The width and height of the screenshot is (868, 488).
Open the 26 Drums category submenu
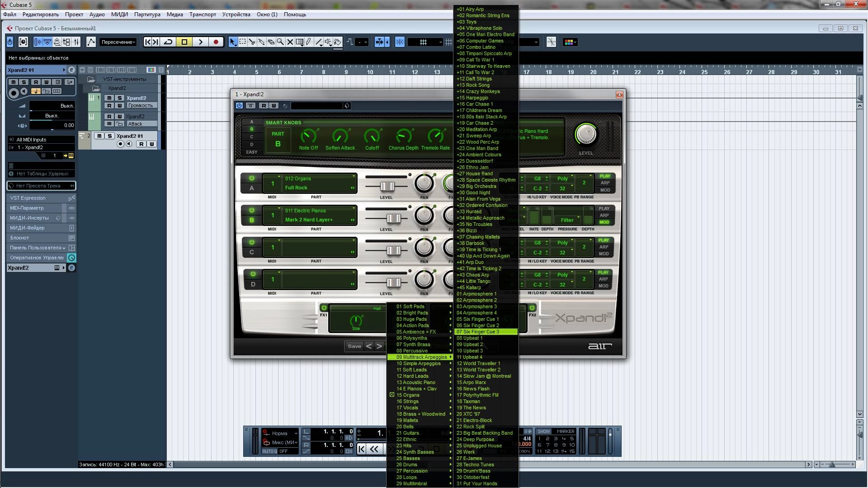pos(420,465)
